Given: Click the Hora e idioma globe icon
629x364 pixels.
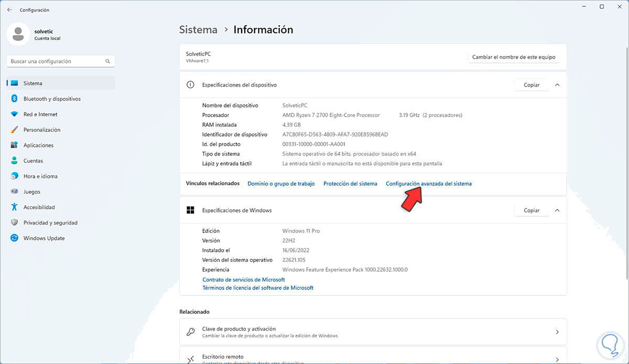Looking at the screenshot, I should click(14, 176).
